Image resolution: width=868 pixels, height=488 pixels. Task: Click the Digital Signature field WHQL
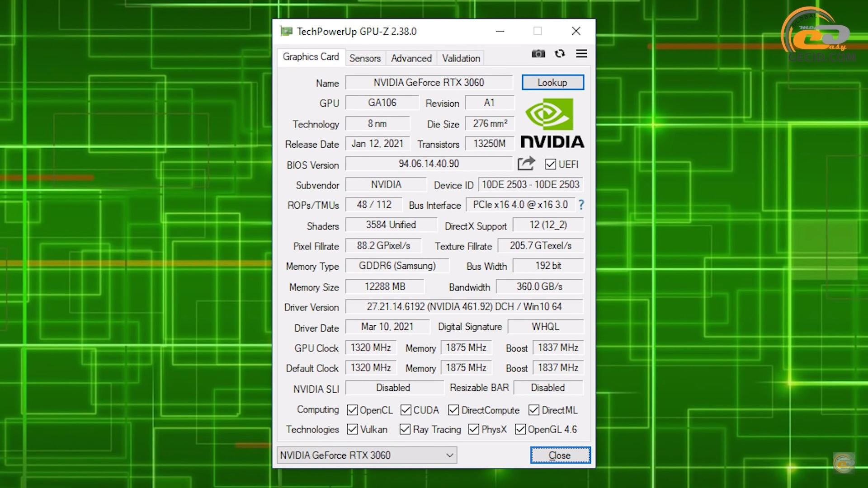546,327
